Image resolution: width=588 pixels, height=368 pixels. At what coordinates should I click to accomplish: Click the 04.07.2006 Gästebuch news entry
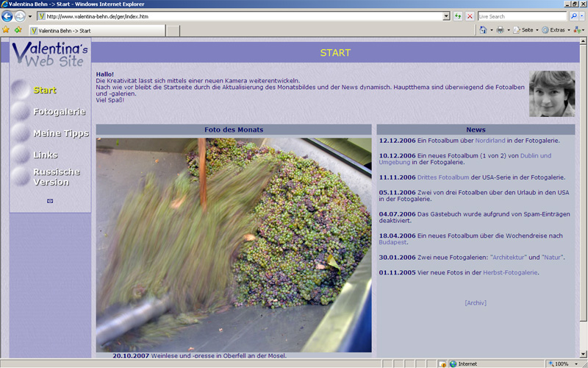click(x=474, y=217)
